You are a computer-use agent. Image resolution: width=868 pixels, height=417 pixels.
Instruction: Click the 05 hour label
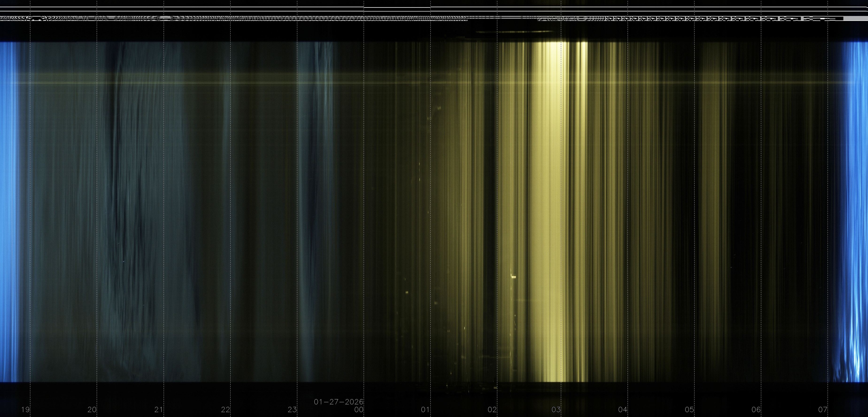point(689,410)
